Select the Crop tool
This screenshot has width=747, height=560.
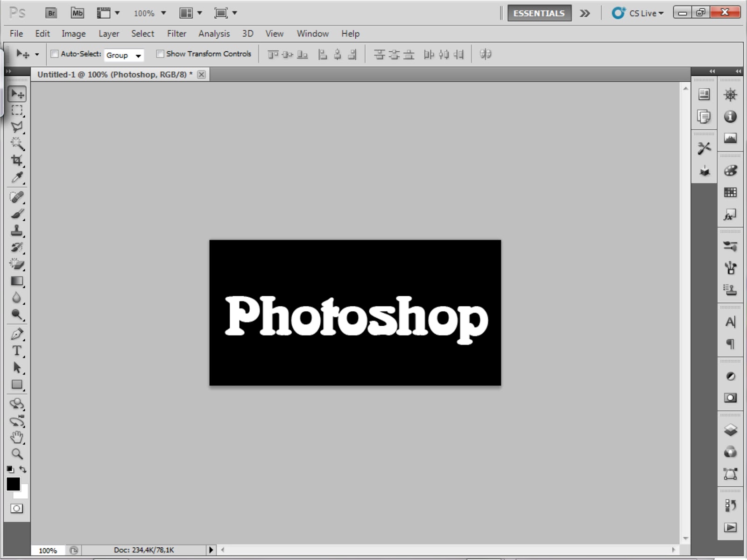(17, 161)
